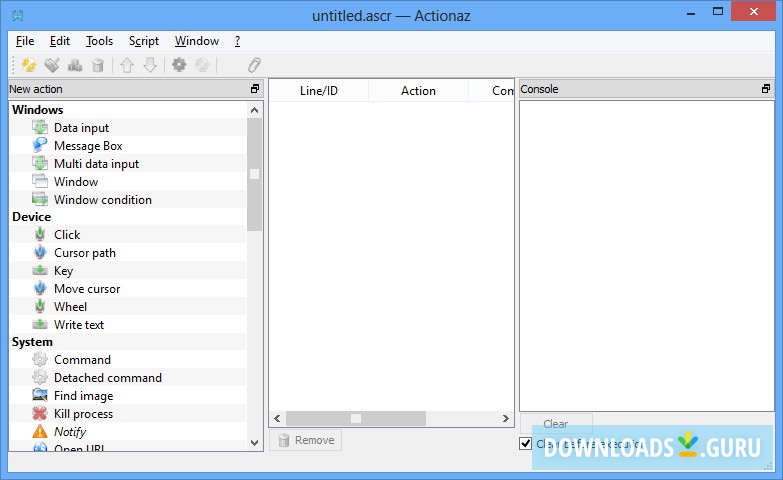This screenshot has height=480, width=783.
Task: Click the window resize grip in the corner
Action: pos(769,466)
